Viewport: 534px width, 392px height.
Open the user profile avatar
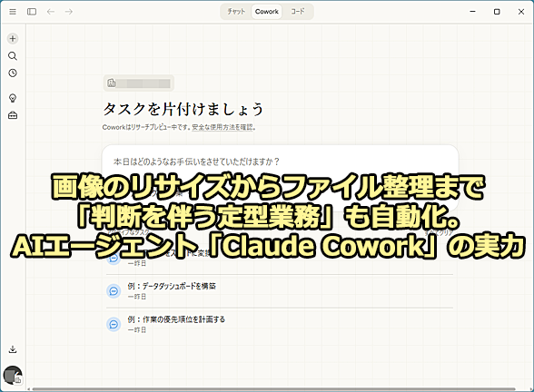13,376
